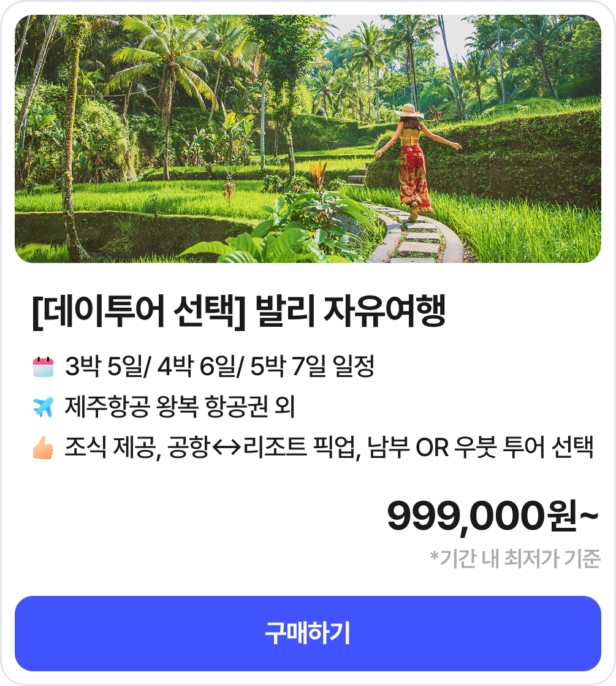Click the ↔ arrow between 공항 and 리조트
616x686 pixels.
(x=226, y=448)
